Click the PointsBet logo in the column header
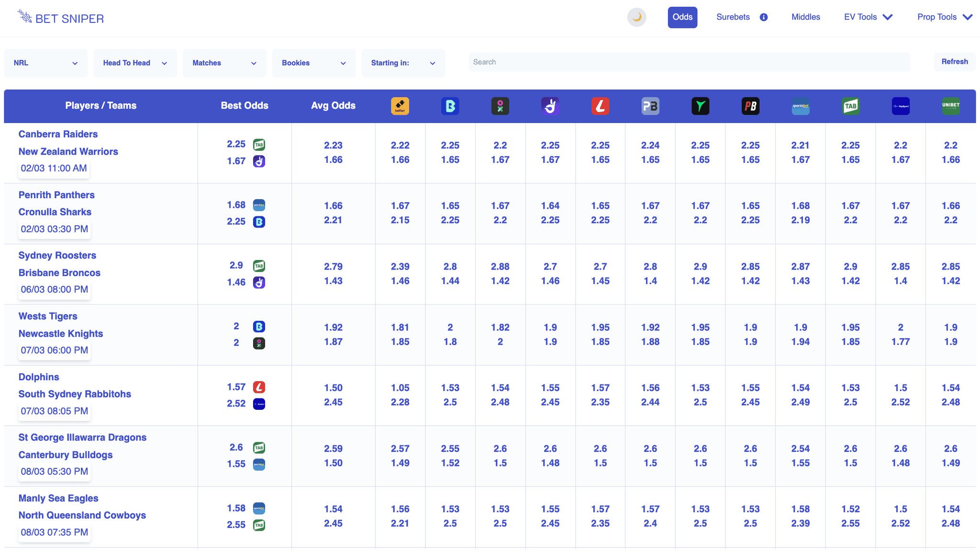 pos(650,106)
